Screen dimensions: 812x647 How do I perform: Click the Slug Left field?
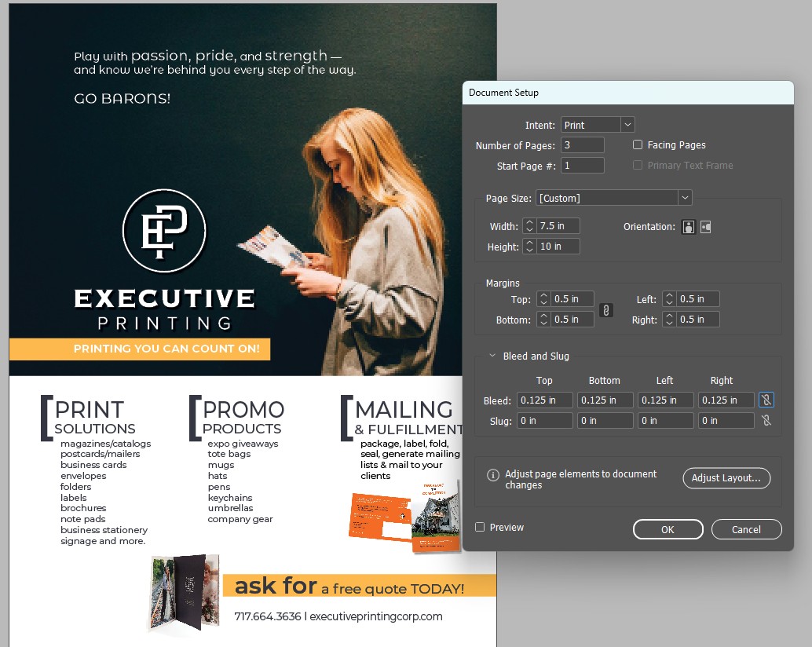tap(666, 421)
